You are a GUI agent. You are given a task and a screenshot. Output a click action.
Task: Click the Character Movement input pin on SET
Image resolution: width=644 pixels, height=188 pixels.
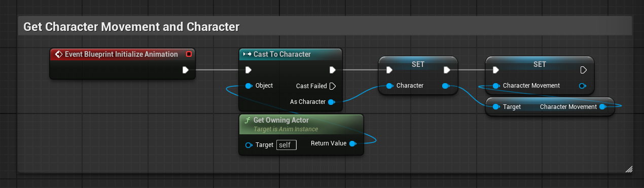[496, 86]
